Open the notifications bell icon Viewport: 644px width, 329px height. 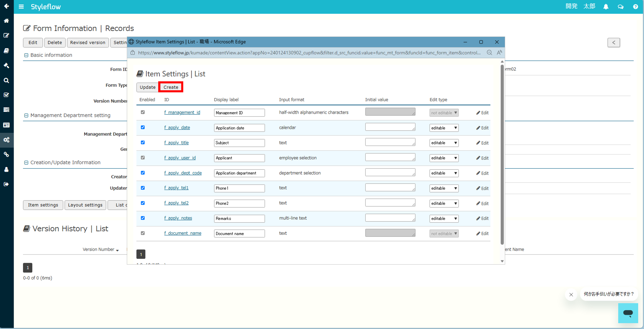point(606,7)
